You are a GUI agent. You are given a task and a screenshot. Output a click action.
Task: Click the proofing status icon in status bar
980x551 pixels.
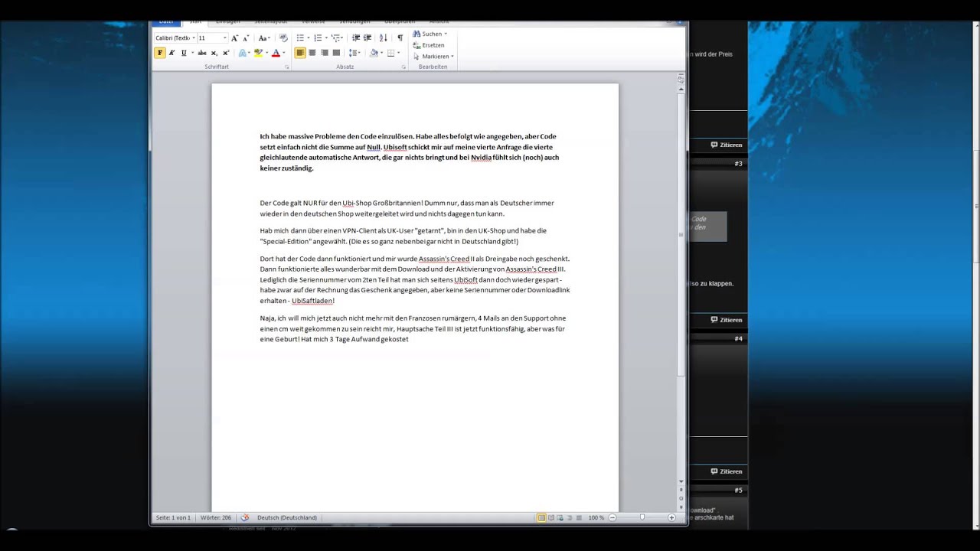245,517
